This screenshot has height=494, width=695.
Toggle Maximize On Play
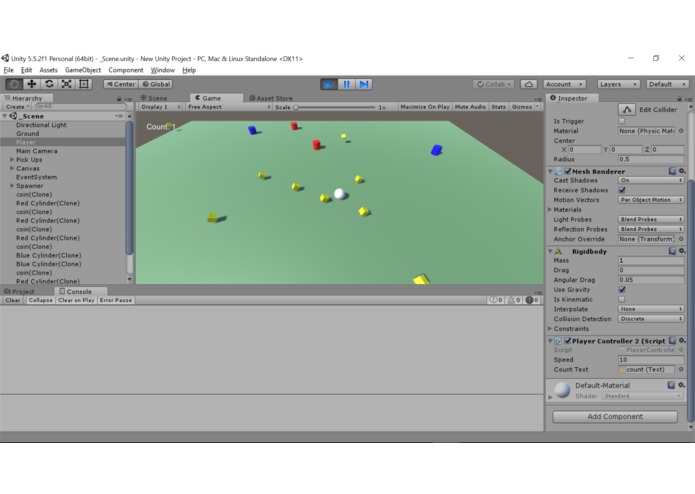(x=425, y=107)
